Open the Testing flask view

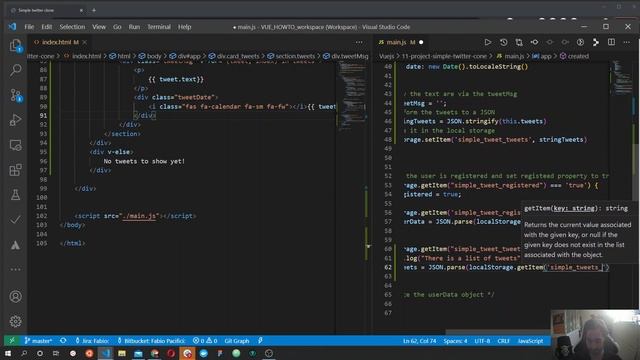(x=16, y=195)
